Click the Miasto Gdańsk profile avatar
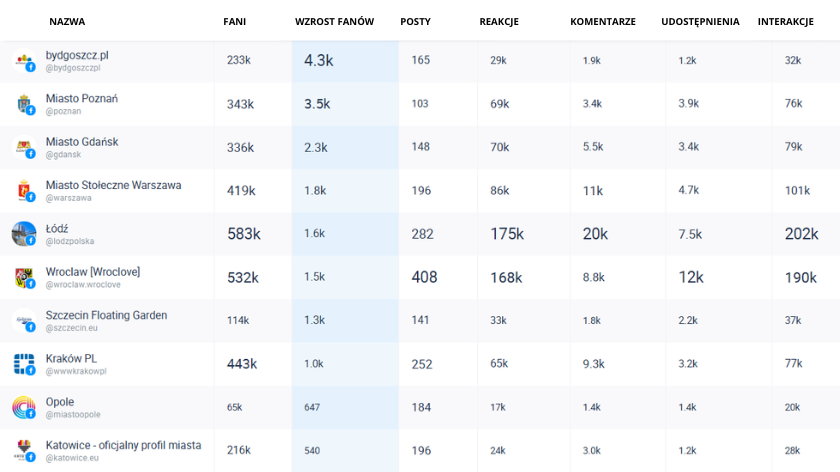 23,148
